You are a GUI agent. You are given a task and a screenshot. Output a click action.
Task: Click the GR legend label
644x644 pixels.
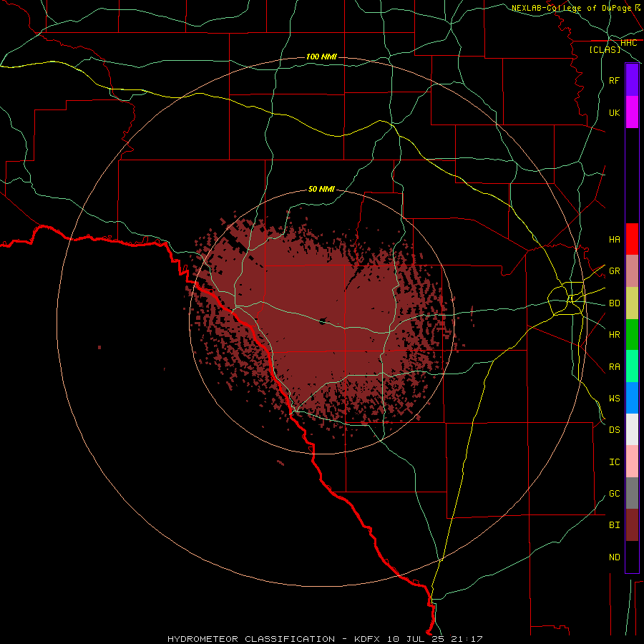coord(615,271)
